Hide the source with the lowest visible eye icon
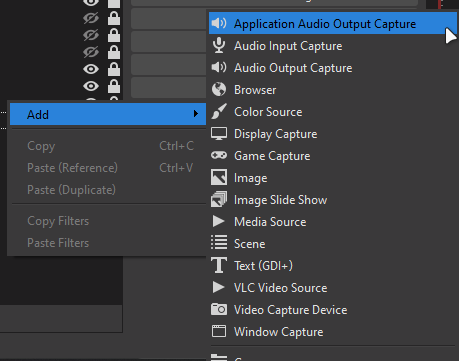 91,86
